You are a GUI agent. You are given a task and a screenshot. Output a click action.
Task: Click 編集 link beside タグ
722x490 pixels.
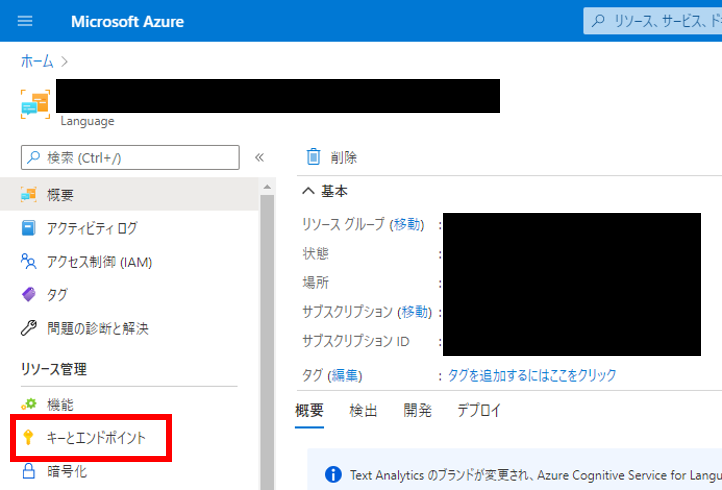click(x=345, y=375)
